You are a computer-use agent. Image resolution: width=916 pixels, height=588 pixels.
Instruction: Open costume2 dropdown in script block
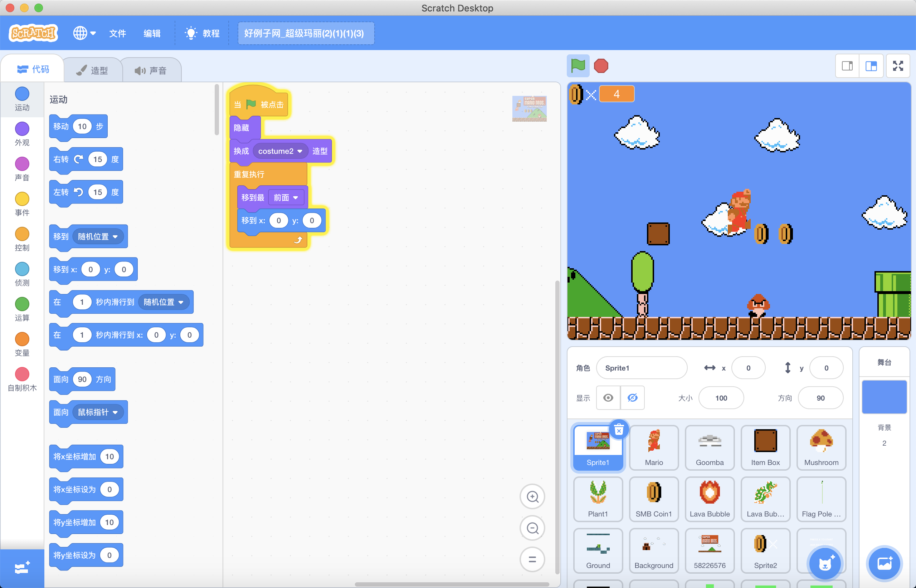pyautogui.click(x=280, y=151)
